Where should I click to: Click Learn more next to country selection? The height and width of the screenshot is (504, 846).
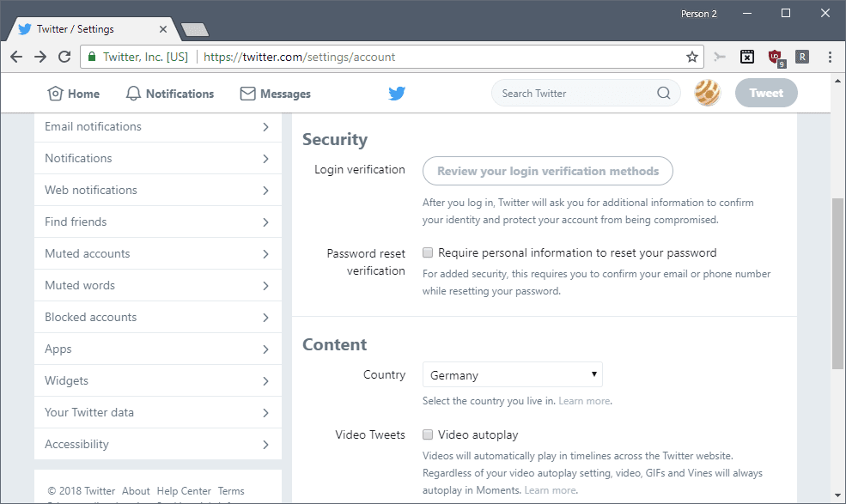584,401
